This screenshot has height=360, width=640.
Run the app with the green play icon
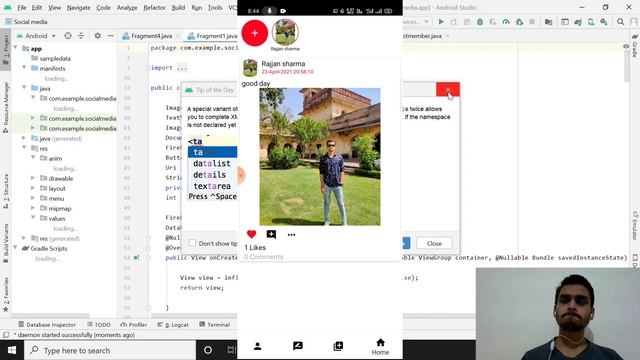click(441, 22)
